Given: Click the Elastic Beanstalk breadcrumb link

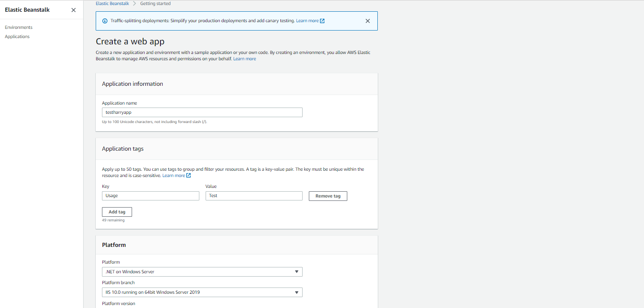Looking at the screenshot, I should click(112, 3).
